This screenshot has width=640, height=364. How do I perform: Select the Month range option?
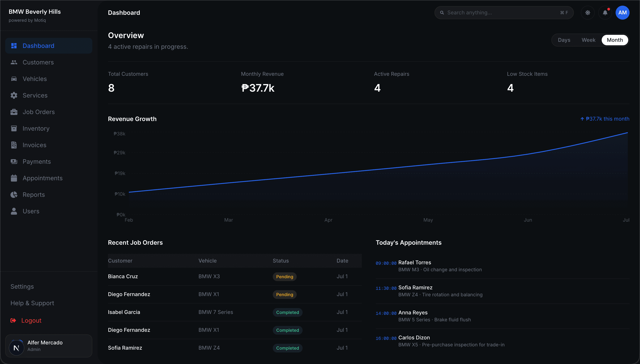coord(615,40)
